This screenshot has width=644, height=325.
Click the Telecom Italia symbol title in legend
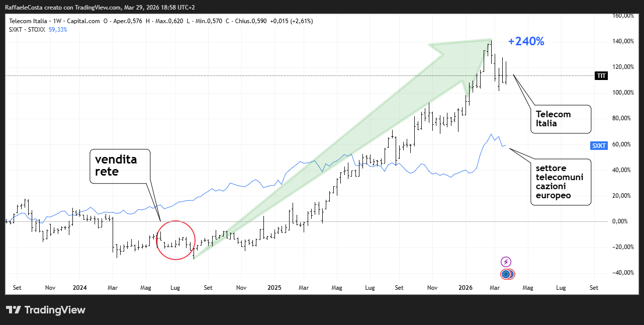pos(28,21)
